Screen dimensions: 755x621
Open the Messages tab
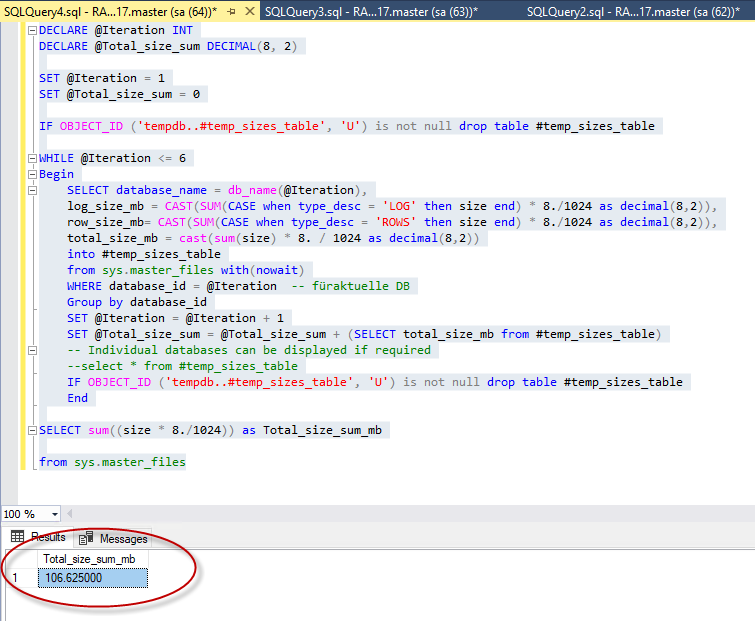coord(113,539)
